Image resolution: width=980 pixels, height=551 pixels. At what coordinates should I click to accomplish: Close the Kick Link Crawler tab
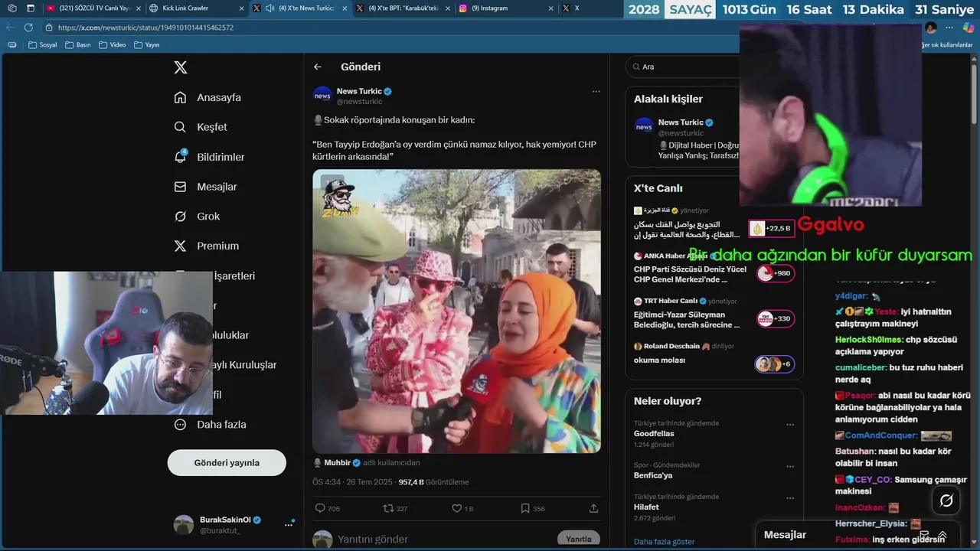pyautogui.click(x=242, y=8)
